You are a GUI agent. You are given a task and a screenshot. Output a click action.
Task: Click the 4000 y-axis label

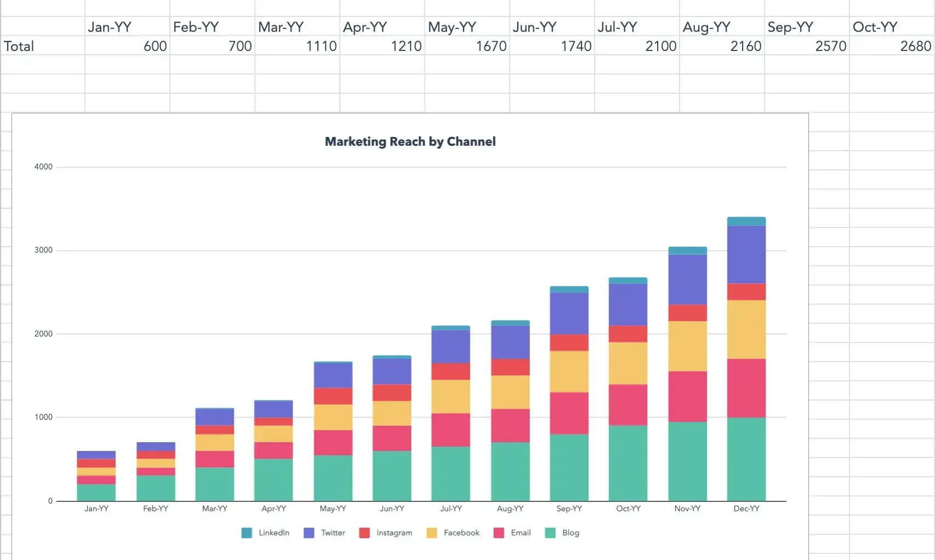pyautogui.click(x=43, y=167)
